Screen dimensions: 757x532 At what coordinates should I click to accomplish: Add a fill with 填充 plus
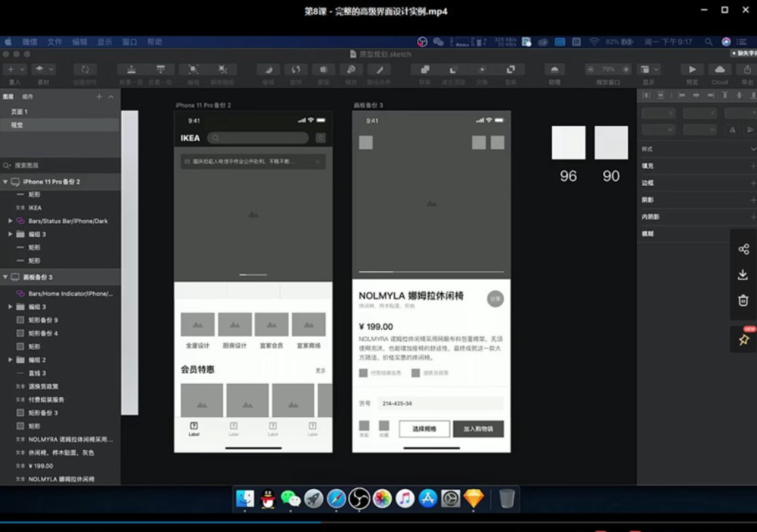click(x=753, y=166)
